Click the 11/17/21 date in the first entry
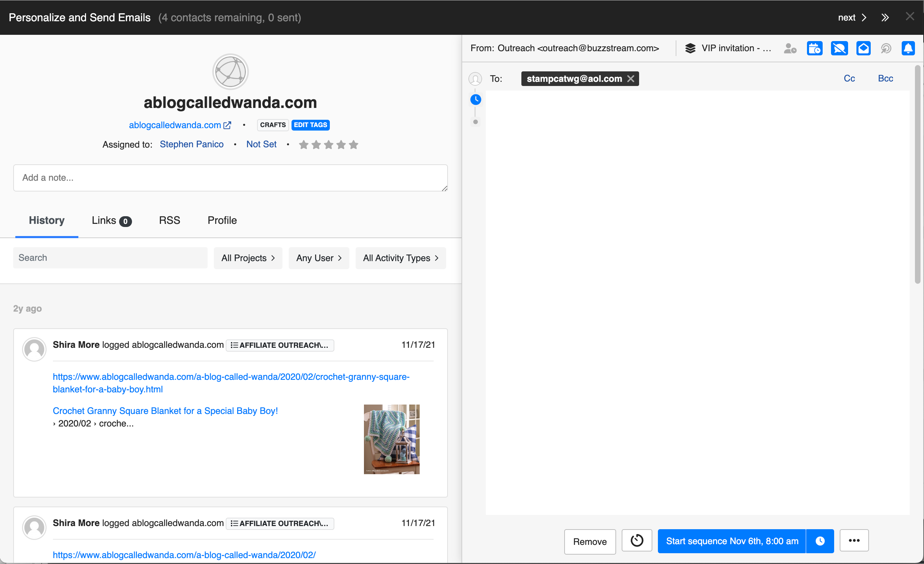924x564 pixels. (x=418, y=345)
